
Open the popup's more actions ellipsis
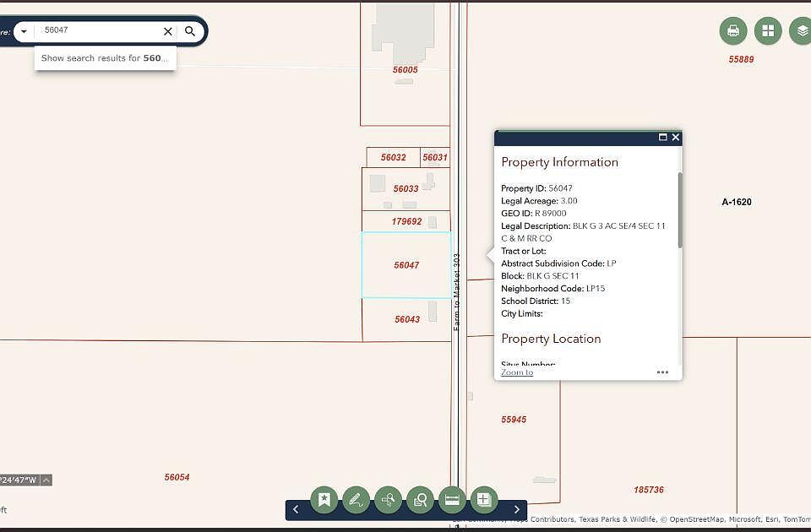(x=662, y=372)
